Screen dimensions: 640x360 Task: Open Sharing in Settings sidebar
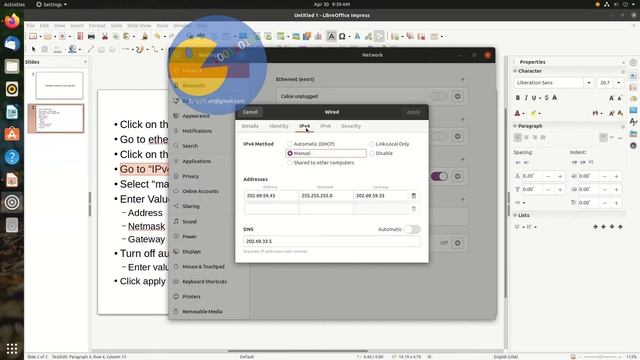[x=191, y=207]
